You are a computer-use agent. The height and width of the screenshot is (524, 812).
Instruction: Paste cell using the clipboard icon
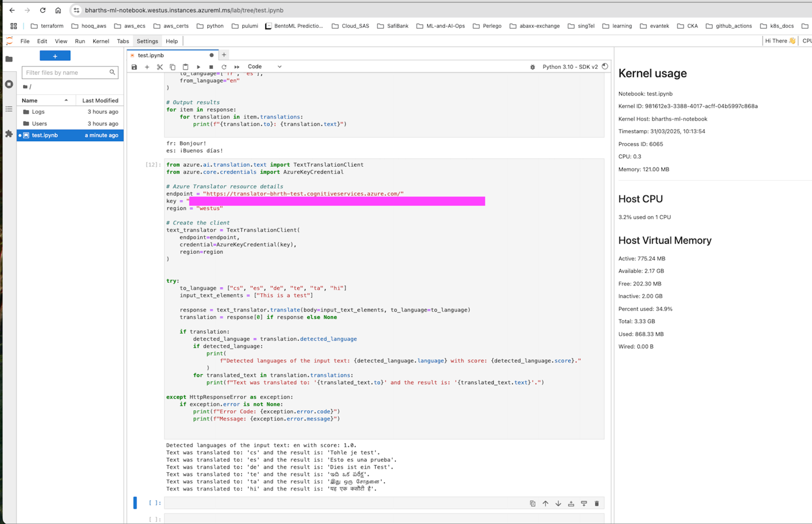point(185,67)
